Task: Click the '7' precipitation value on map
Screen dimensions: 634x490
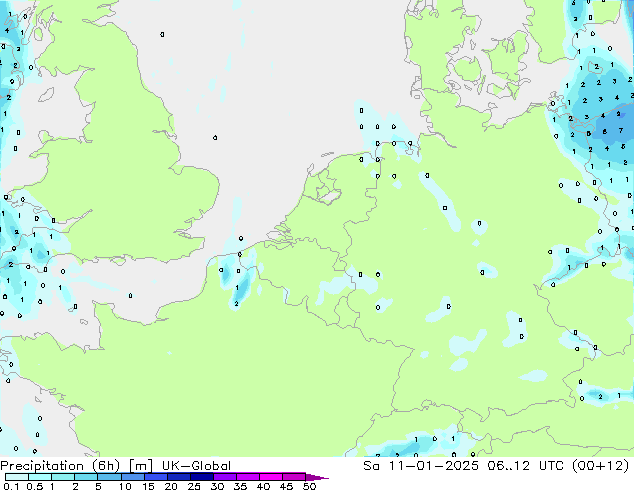Action: 621,131
